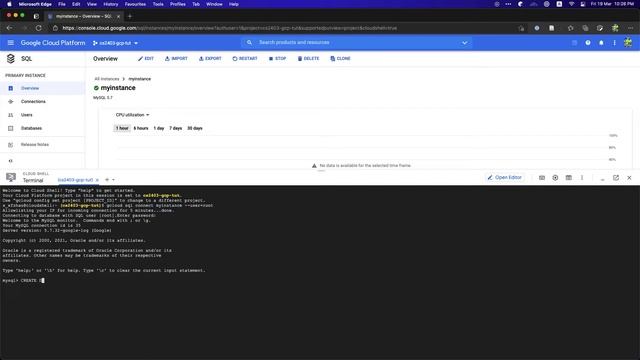Viewport: 640px width, 360px height.
Task: Open Cloud Shell terminal settings gear
Action: (555, 178)
